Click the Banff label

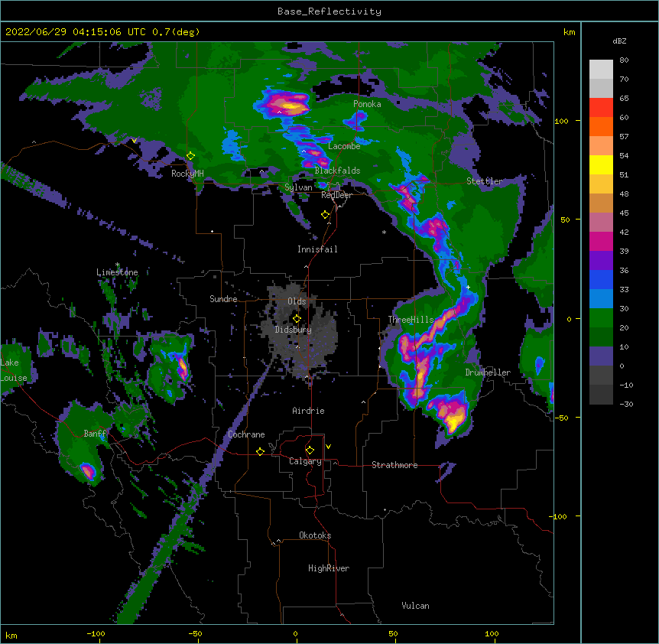point(95,434)
